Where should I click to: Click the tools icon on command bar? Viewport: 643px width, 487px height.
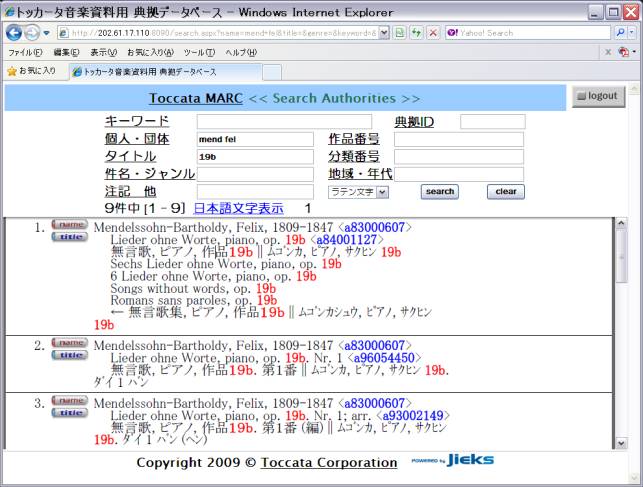click(x=624, y=52)
